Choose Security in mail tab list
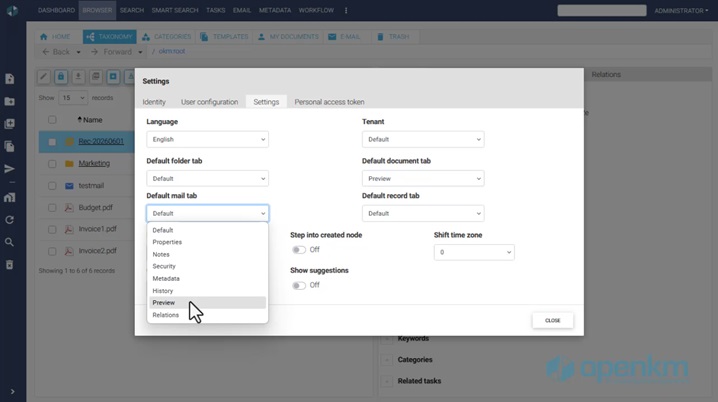Image resolution: width=718 pixels, height=402 pixels. [x=207, y=266]
